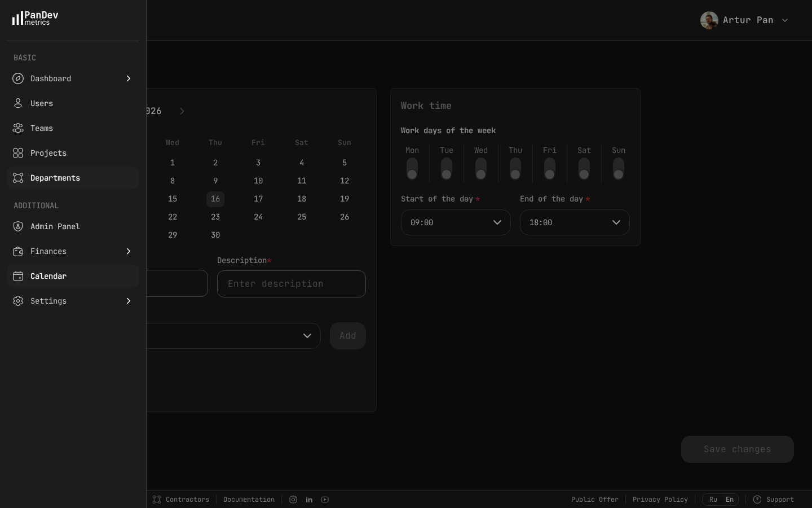Open the YouTube icon in footer

(325, 500)
